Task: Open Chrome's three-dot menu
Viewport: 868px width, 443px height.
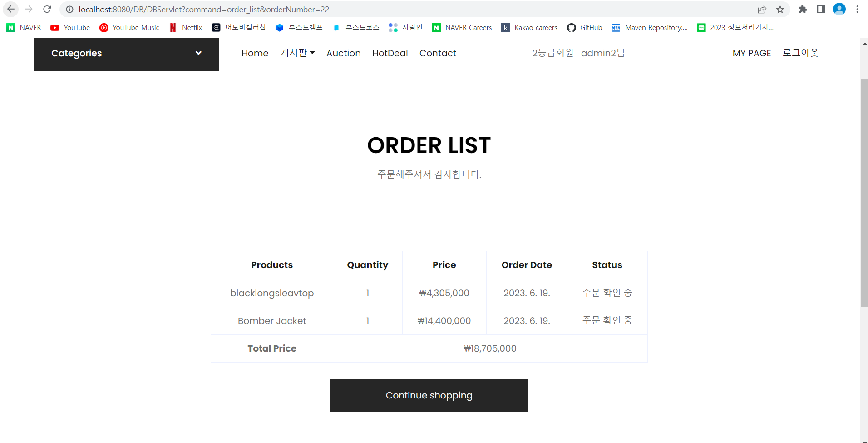Action: pos(857,9)
